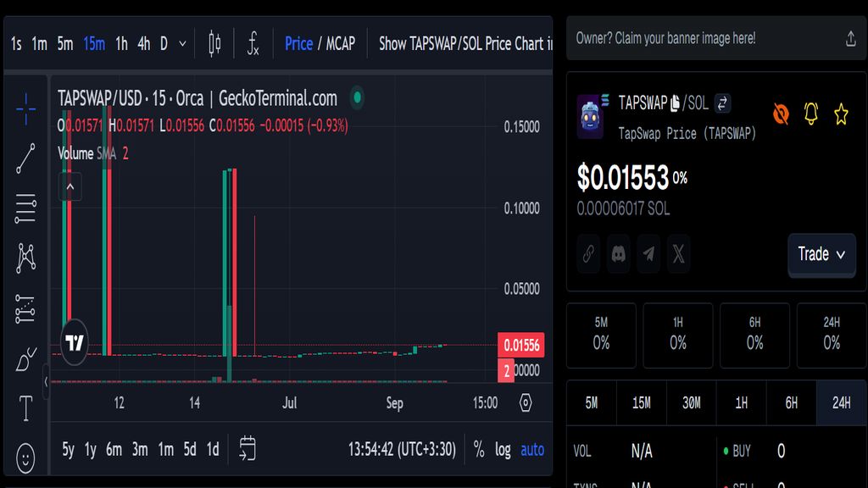Click the Volume SMA indicator legend
The width and height of the screenshot is (868, 488).
coord(93,153)
